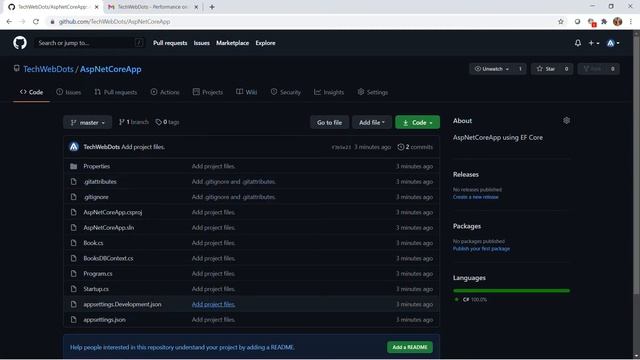The image size is (640, 360).
Task: Open Book.cs file
Action: pos(93,243)
